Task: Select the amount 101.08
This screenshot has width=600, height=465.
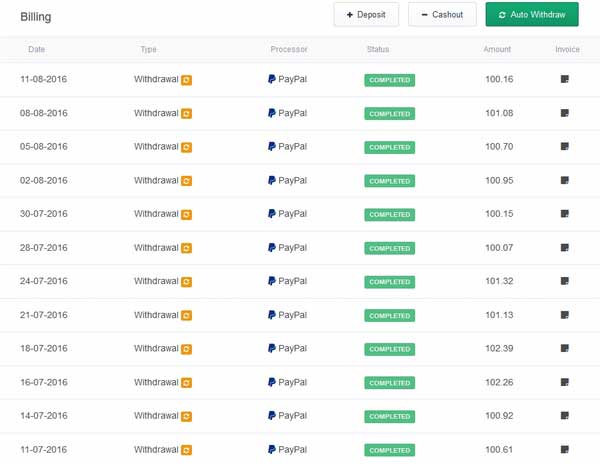Action: point(499,113)
